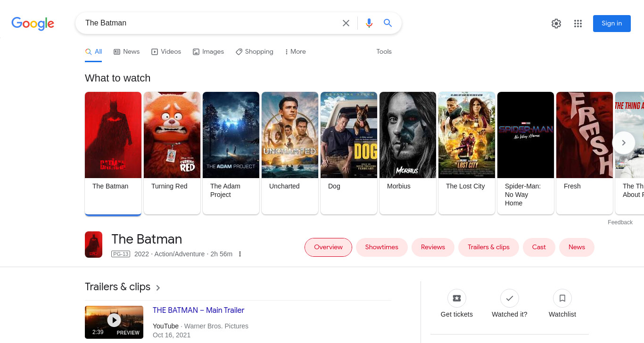Expand the Trailers & clips section chevron
This screenshot has height=343, width=644.
click(158, 288)
